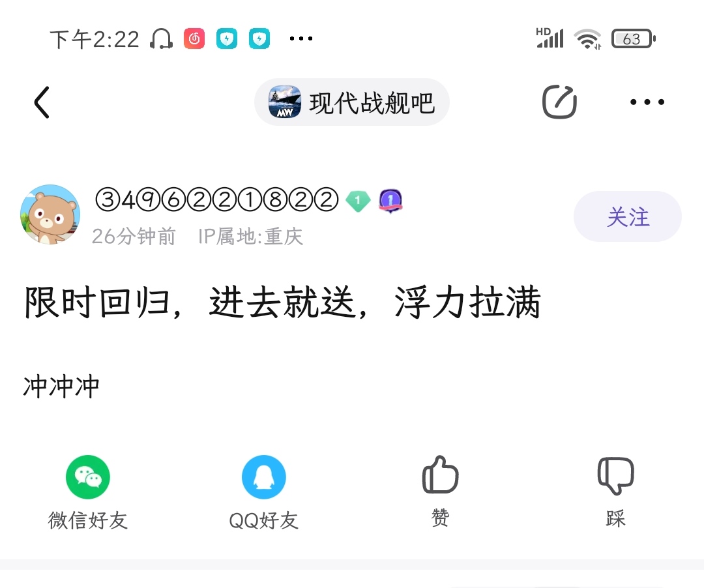Tap the purple medal badge
Viewport: 704px width, 588px height.
point(390,201)
